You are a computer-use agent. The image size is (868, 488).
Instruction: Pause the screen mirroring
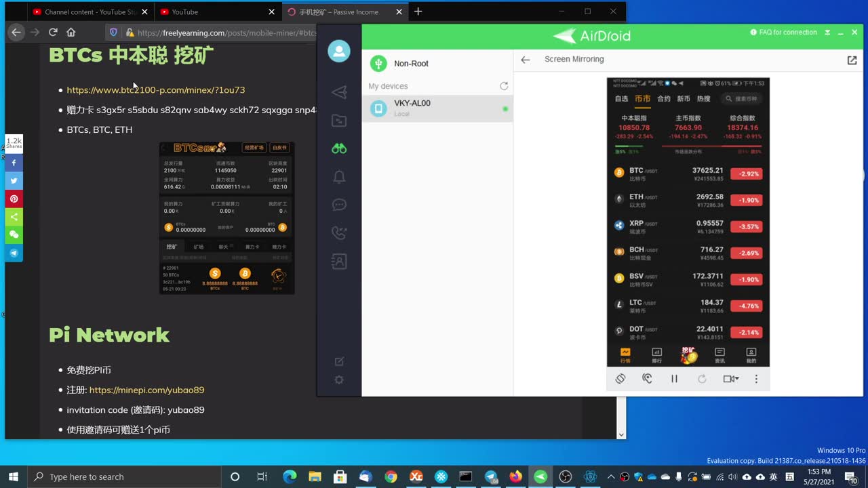click(674, 379)
